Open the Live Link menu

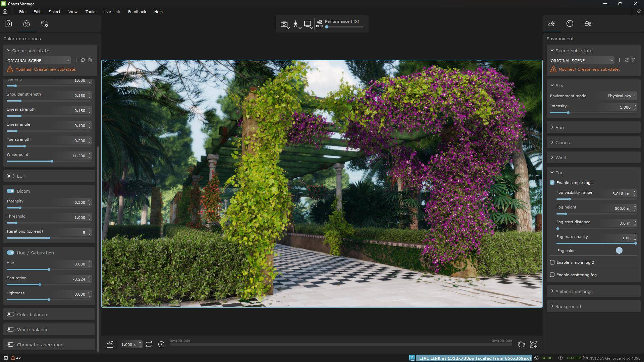[111, 12]
